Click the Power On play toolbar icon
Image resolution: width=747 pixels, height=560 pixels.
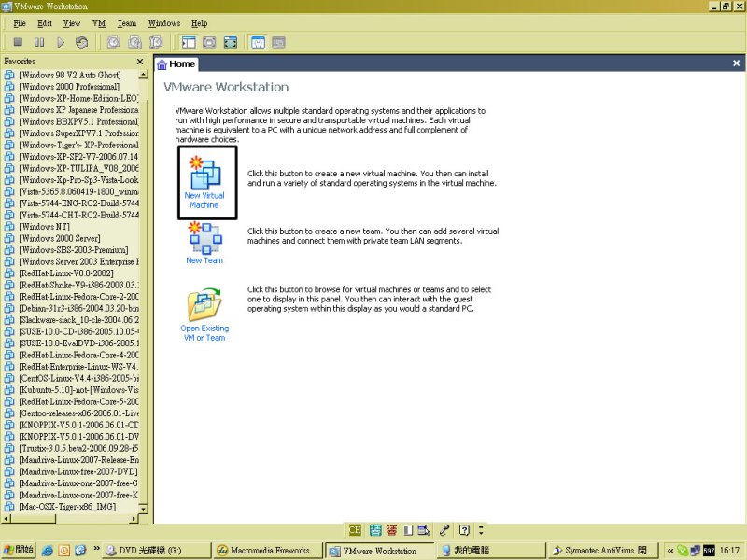[61, 42]
